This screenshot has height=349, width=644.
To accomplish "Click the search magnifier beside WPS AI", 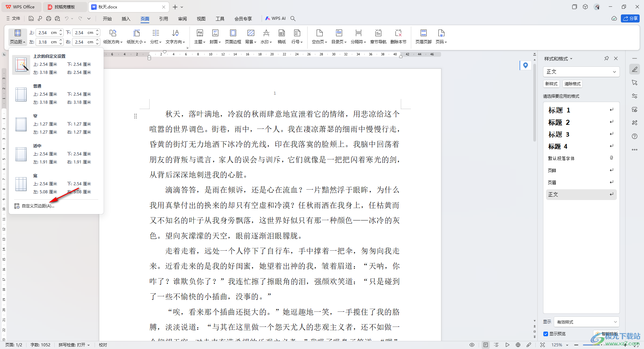I will (293, 18).
